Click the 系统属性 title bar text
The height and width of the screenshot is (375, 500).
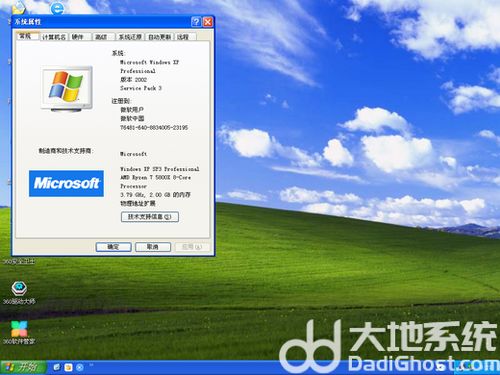(x=28, y=22)
